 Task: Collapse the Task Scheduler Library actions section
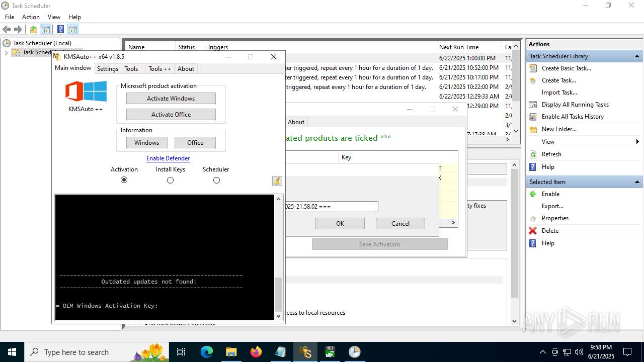[x=637, y=56]
